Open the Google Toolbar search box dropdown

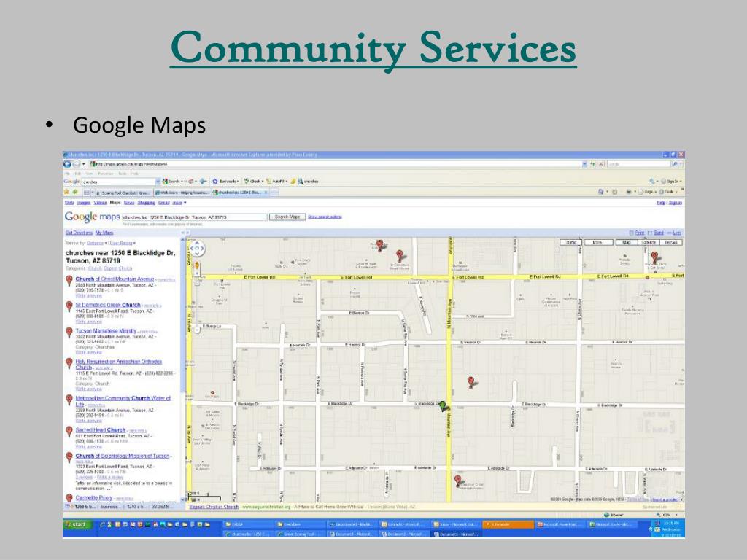pos(158,182)
